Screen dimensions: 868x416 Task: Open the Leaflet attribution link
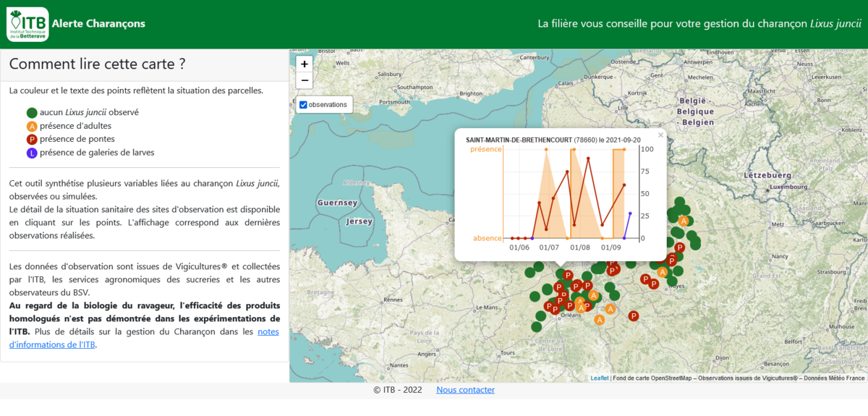[x=600, y=378]
